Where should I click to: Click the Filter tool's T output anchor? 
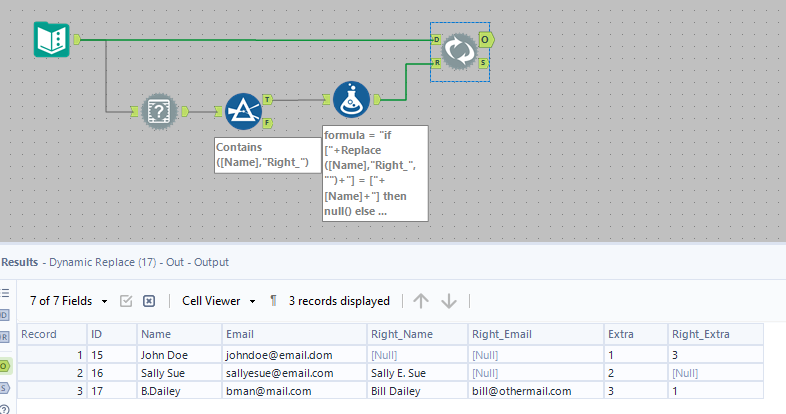(x=268, y=99)
